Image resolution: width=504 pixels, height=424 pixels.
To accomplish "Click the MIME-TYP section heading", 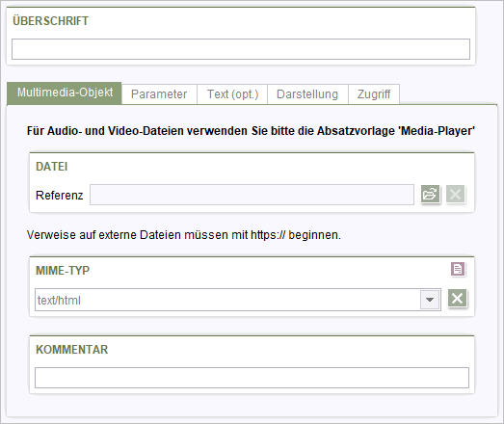I will (x=63, y=271).
